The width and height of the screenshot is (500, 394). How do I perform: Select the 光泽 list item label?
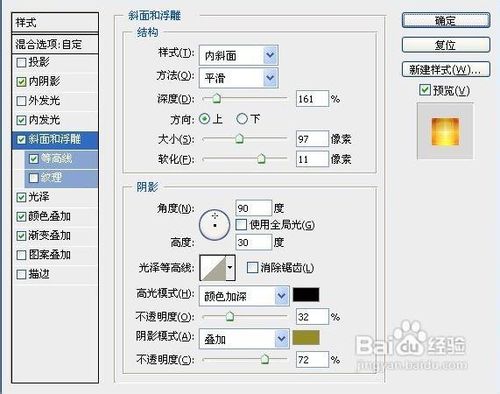[x=39, y=197]
